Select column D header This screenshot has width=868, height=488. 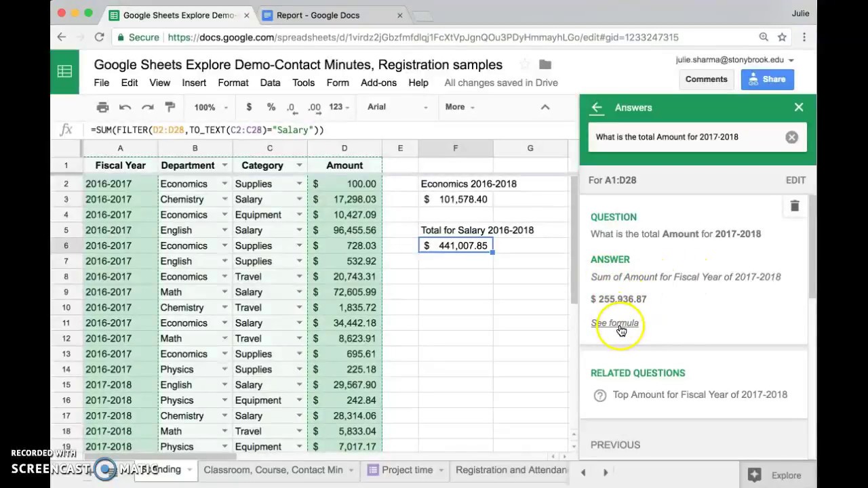tap(344, 148)
